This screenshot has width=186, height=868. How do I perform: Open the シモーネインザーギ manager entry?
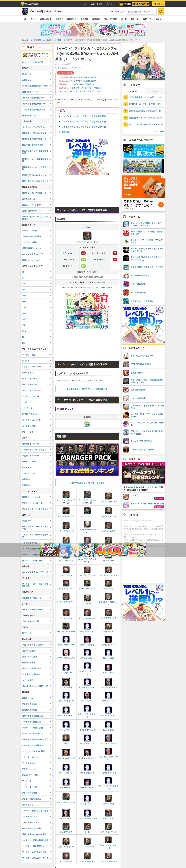click(66, 527)
